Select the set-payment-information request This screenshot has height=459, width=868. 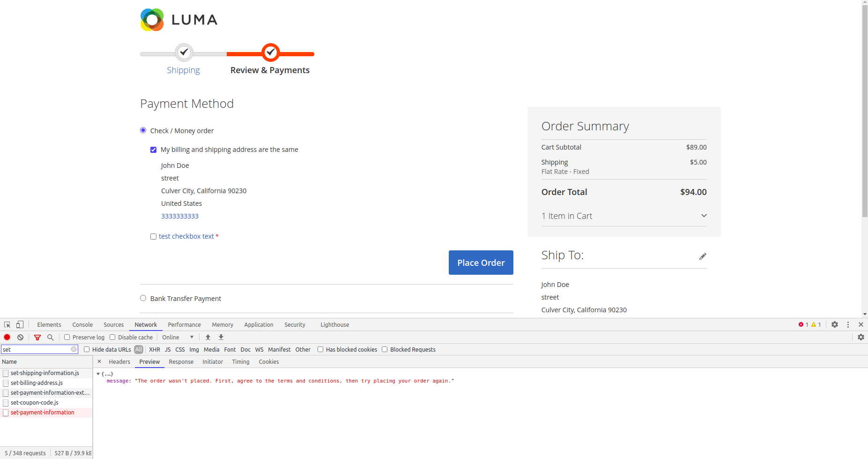click(x=46, y=413)
